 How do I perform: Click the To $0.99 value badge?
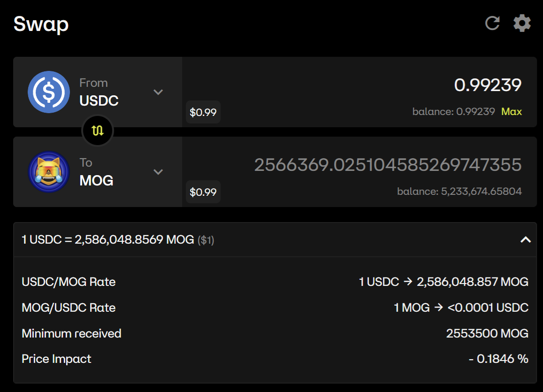203,192
